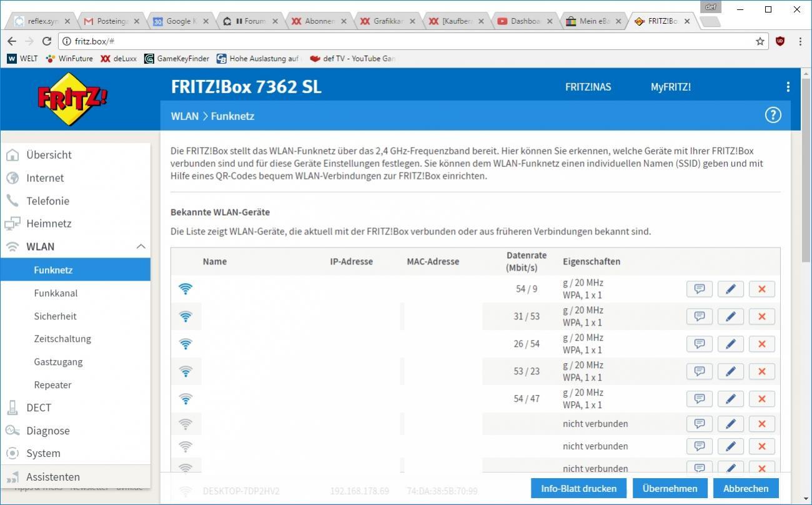Click comment icon for 53 / 23 device
This screenshot has width=812, height=505.
click(700, 371)
